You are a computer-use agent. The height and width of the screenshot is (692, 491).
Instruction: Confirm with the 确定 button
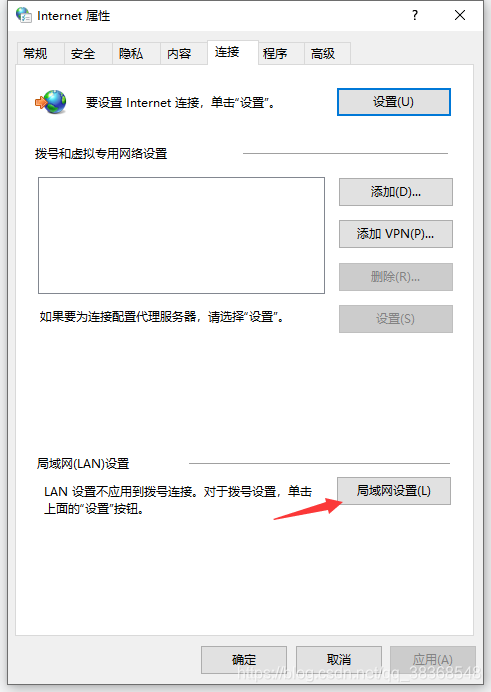pyautogui.click(x=244, y=660)
